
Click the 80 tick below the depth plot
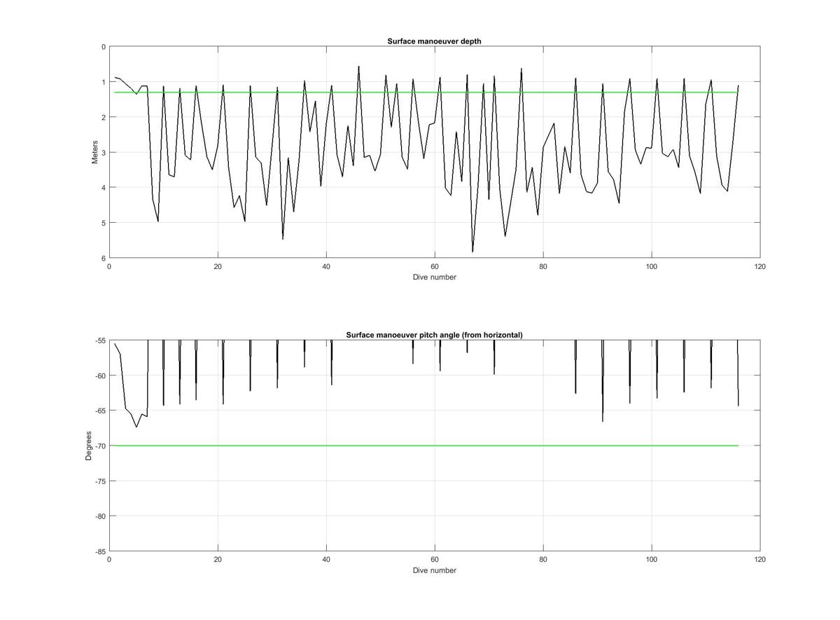coord(543,266)
